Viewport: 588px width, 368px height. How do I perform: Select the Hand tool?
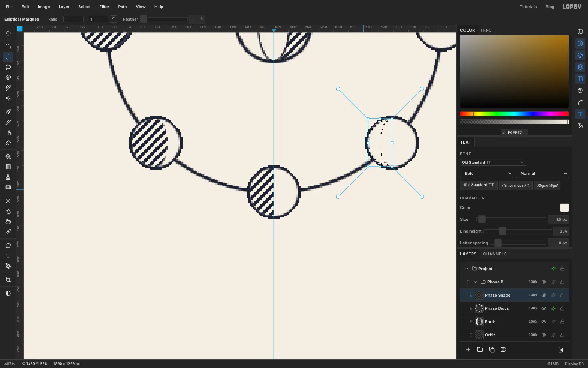(x=8, y=222)
